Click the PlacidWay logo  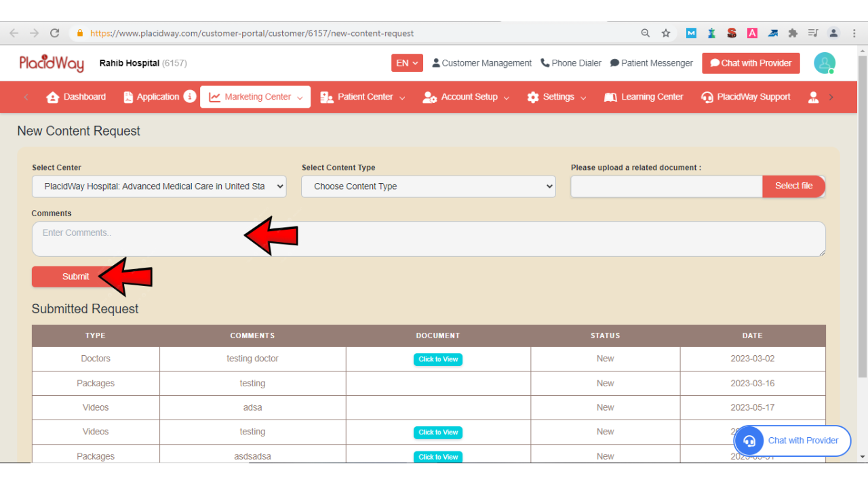pos(52,63)
